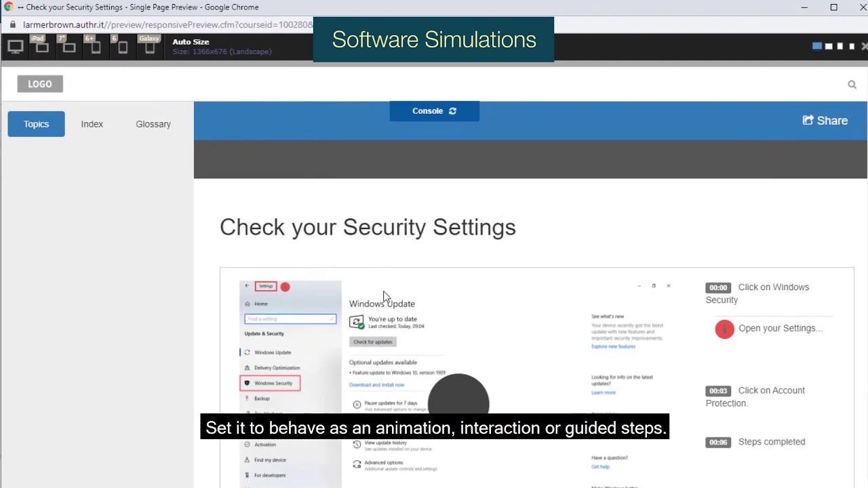Image resolution: width=868 pixels, height=488 pixels.
Task: Click the Open your Settings... step text
Action: (x=781, y=328)
